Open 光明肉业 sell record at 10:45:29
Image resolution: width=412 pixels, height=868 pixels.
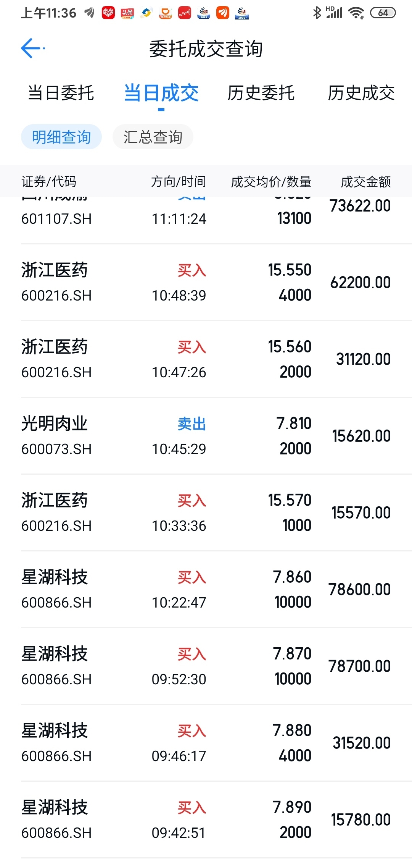[x=206, y=436]
